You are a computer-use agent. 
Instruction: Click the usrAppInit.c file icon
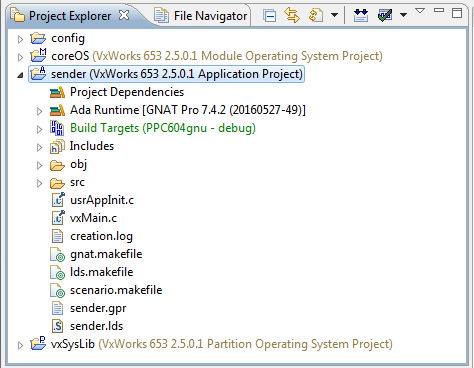pyautogui.click(x=58, y=200)
